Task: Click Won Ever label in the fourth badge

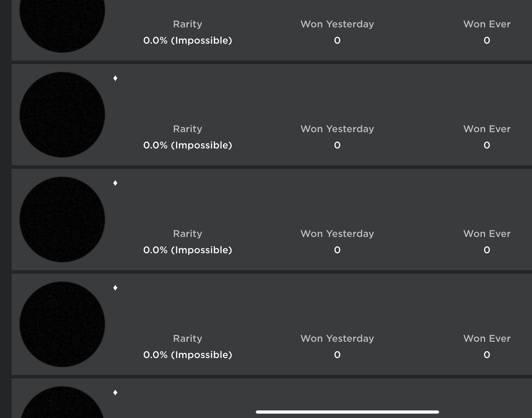Action: [487, 339]
